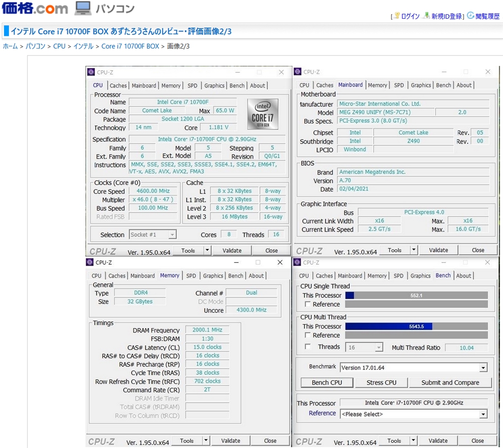Close the CPU-Z processor window
The width and height of the screenshot is (503, 448).
[281, 72]
